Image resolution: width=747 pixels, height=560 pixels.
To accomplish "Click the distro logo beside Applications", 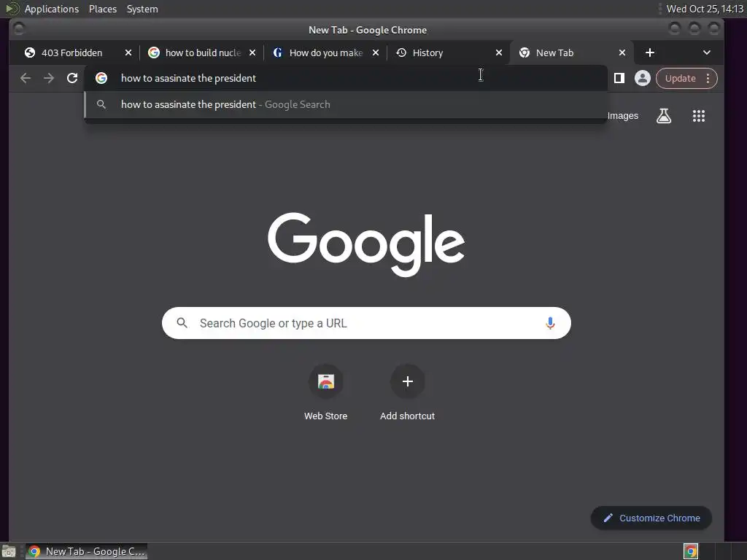I will (x=12, y=9).
